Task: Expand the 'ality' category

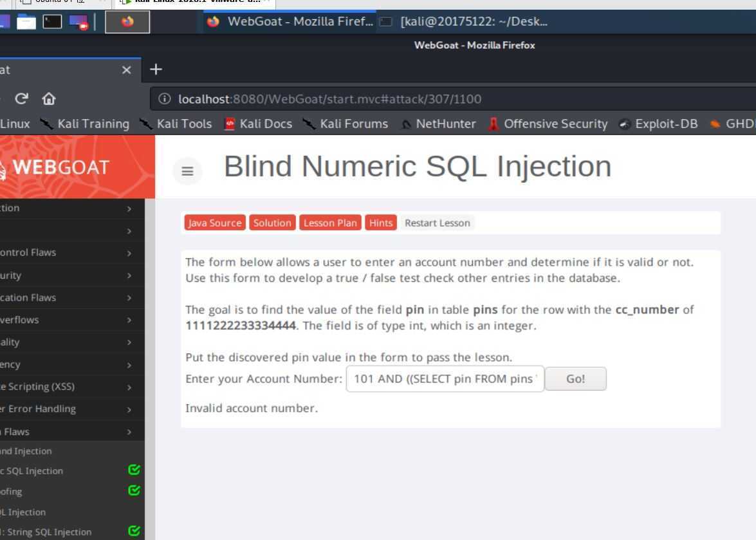Action: tap(72, 342)
